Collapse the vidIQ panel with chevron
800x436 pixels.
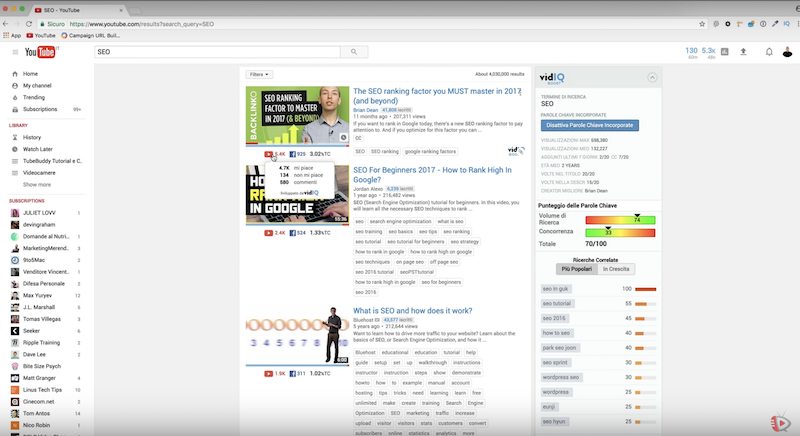[653, 76]
